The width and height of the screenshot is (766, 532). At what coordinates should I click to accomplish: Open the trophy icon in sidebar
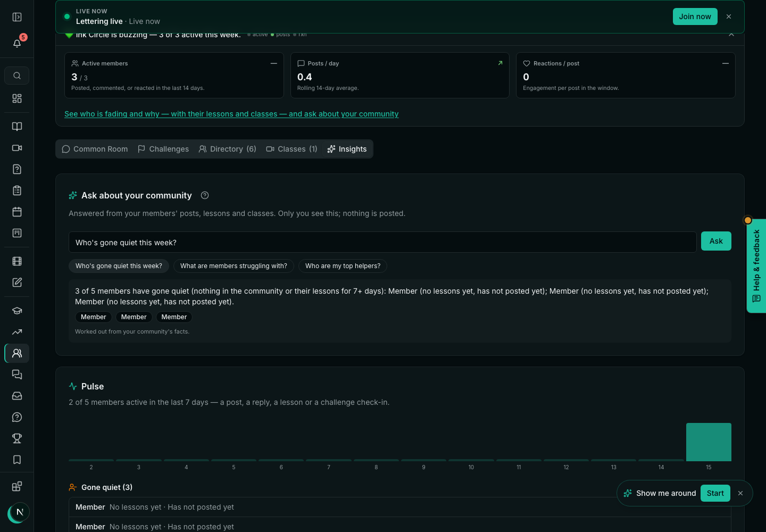(x=17, y=438)
